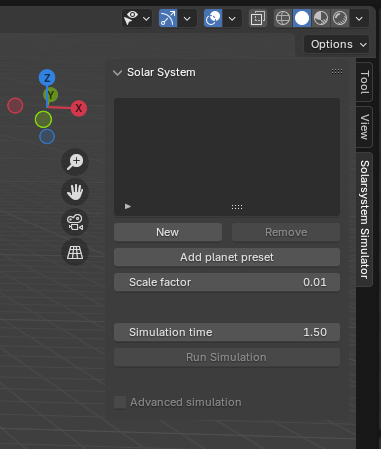
Task: Click the green Y axis gizmo handle
Action: (x=51, y=95)
